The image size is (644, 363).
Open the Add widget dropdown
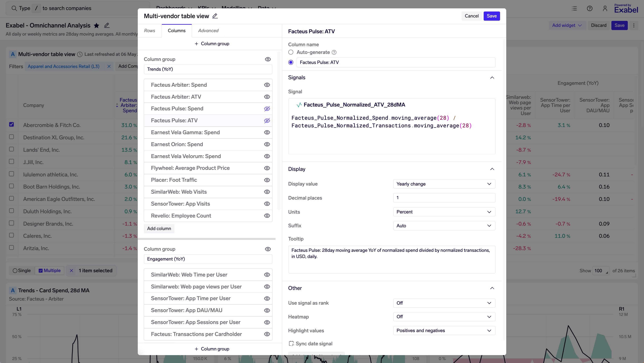(x=567, y=26)
